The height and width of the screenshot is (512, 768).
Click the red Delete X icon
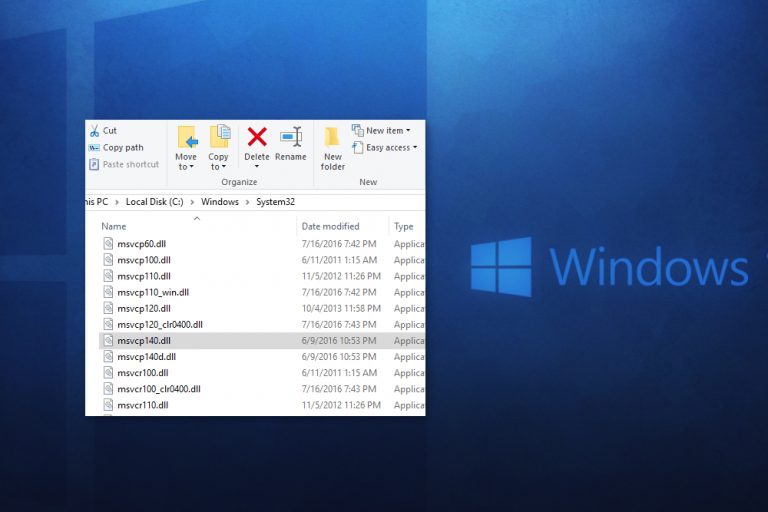click(x=257, y=137)
